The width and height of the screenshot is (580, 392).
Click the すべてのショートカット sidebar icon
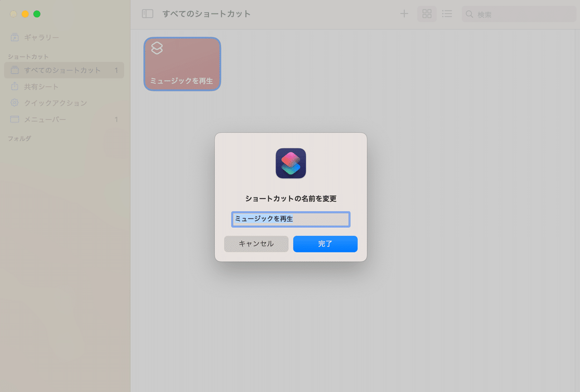pos(14,70)
